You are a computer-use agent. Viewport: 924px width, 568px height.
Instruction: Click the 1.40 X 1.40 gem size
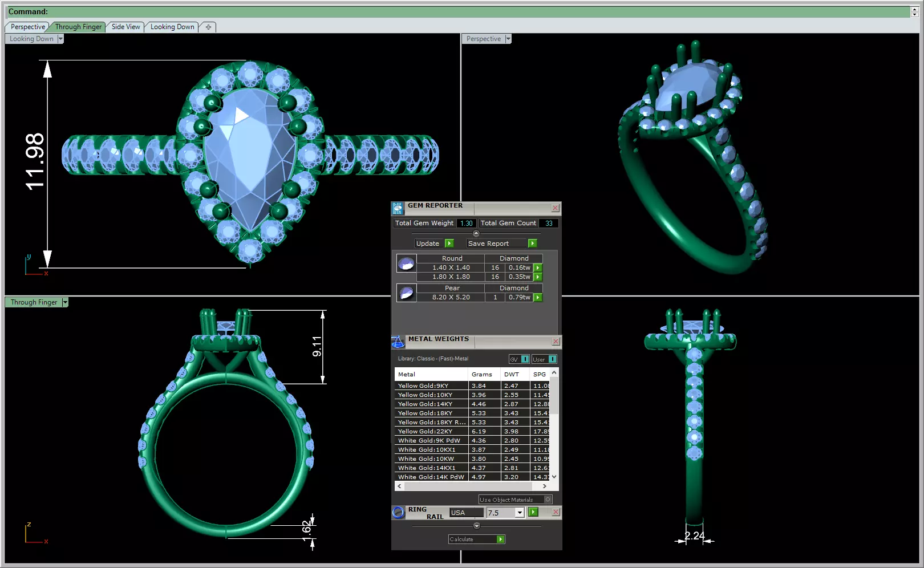(451, 267)
